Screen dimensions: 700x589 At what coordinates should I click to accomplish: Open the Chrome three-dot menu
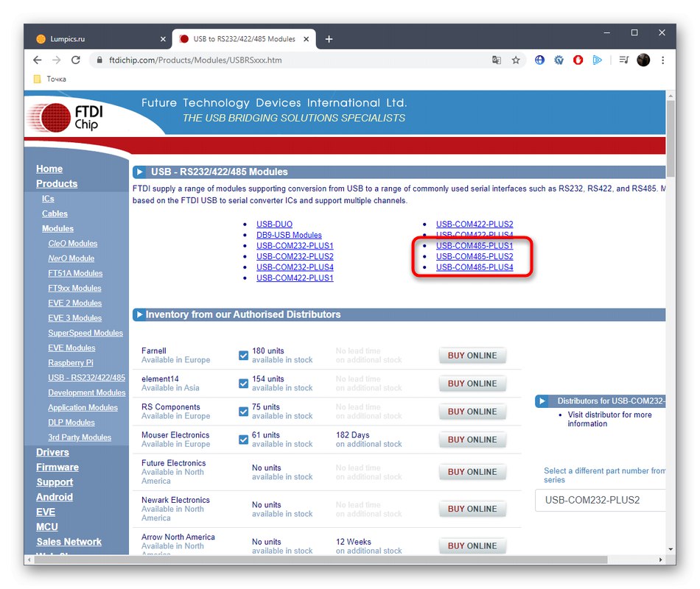tap(663, 60)
